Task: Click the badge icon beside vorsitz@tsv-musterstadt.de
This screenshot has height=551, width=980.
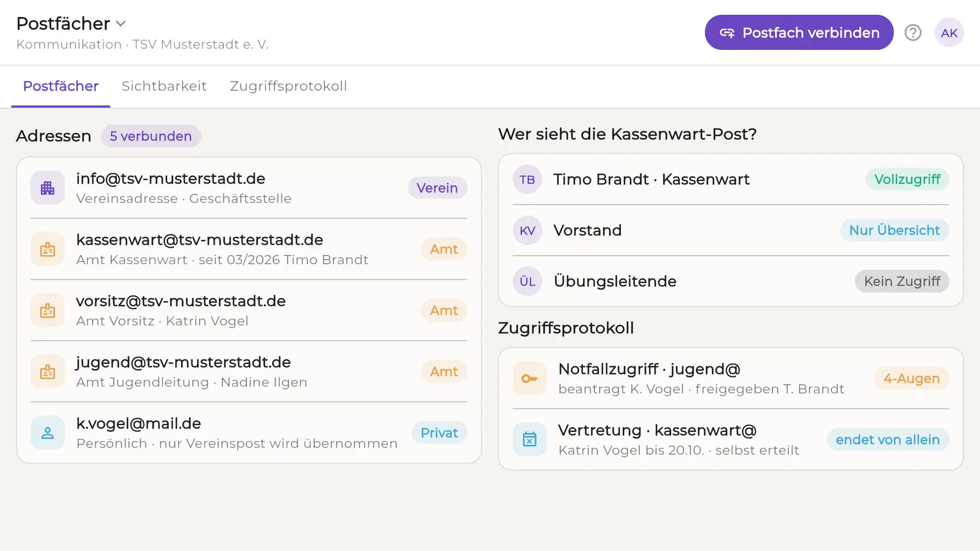Action: tap(48, 310)
